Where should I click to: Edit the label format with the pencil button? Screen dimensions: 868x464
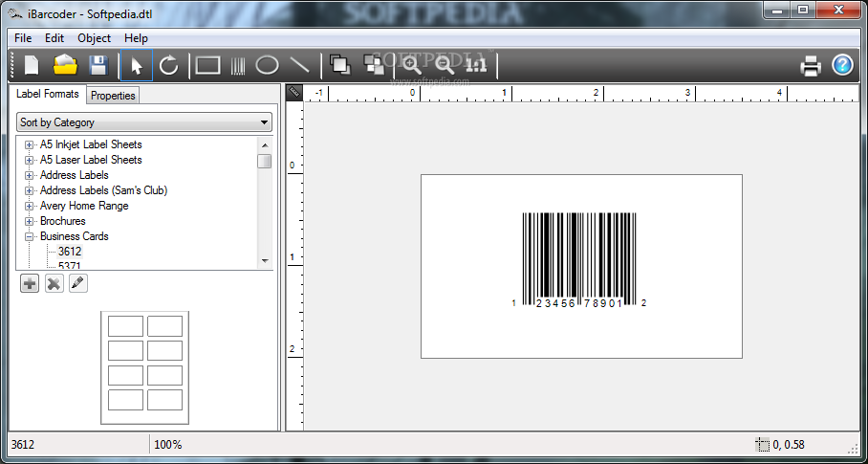[78, 283]
